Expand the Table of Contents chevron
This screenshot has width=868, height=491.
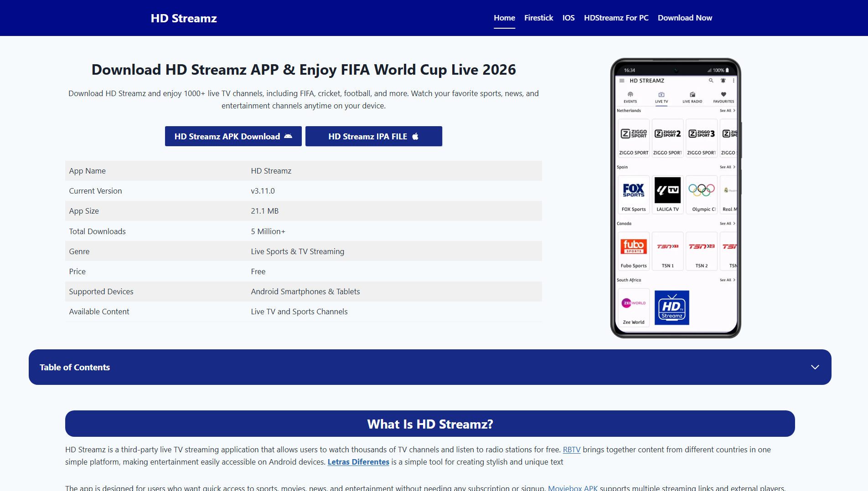[815, 367]
